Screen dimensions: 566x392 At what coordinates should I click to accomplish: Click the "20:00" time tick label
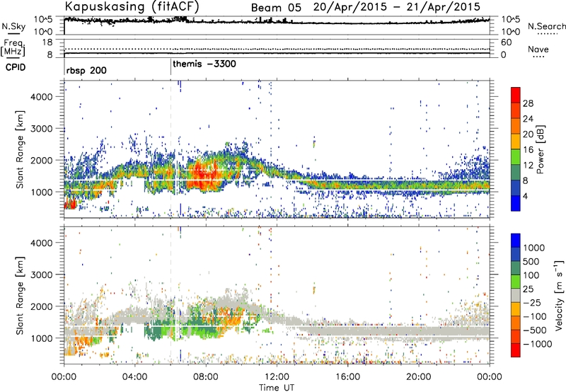click(418, 377)
